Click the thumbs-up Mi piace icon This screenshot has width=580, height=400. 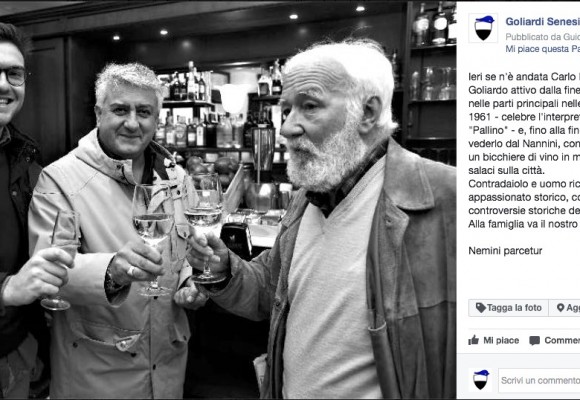[473, 340]
